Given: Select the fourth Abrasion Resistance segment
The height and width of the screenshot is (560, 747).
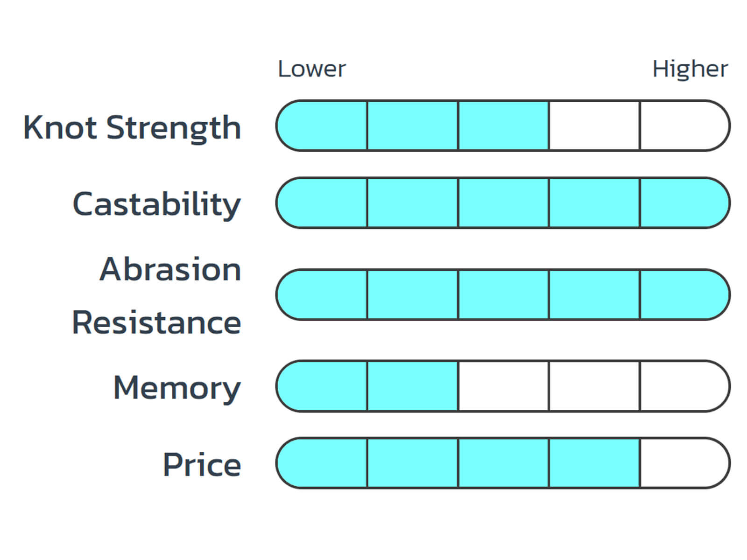Looking at the screenshot, I should coord(594,294).
